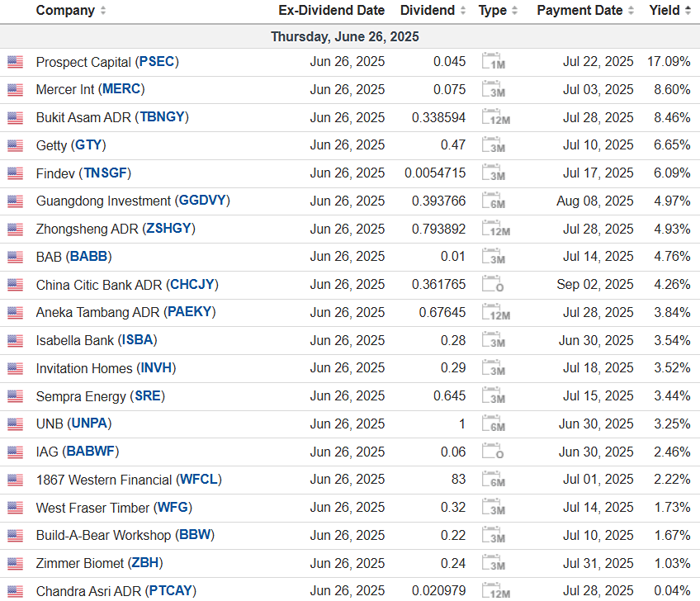Click the 6M type icon for Guangdong Investment

tap(493, 202)
